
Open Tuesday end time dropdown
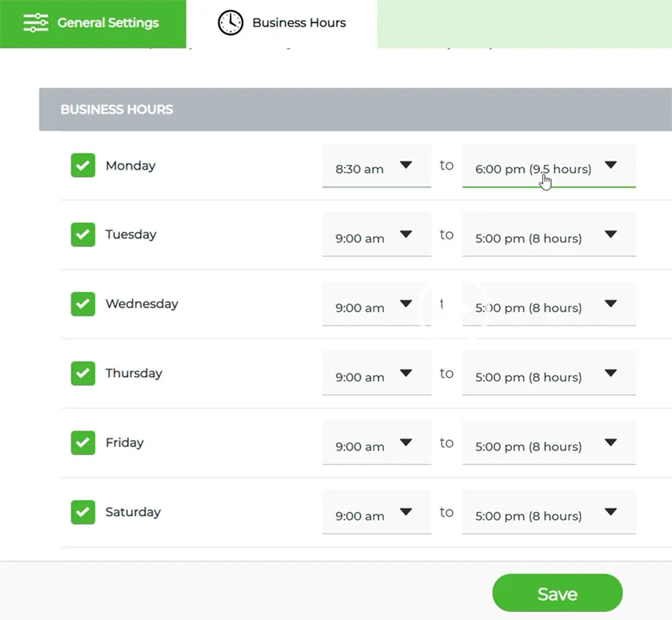(549, 235)
